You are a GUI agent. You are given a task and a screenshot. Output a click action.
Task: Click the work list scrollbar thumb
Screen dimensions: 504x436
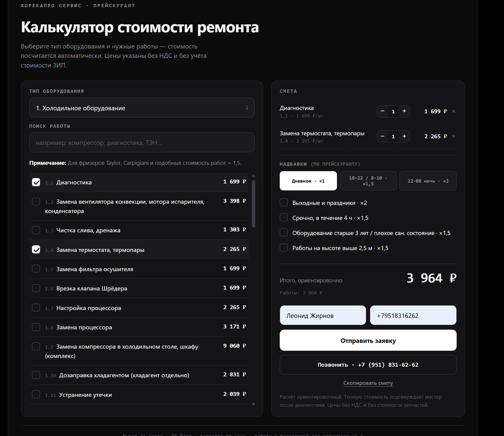(x=253, y=204)
